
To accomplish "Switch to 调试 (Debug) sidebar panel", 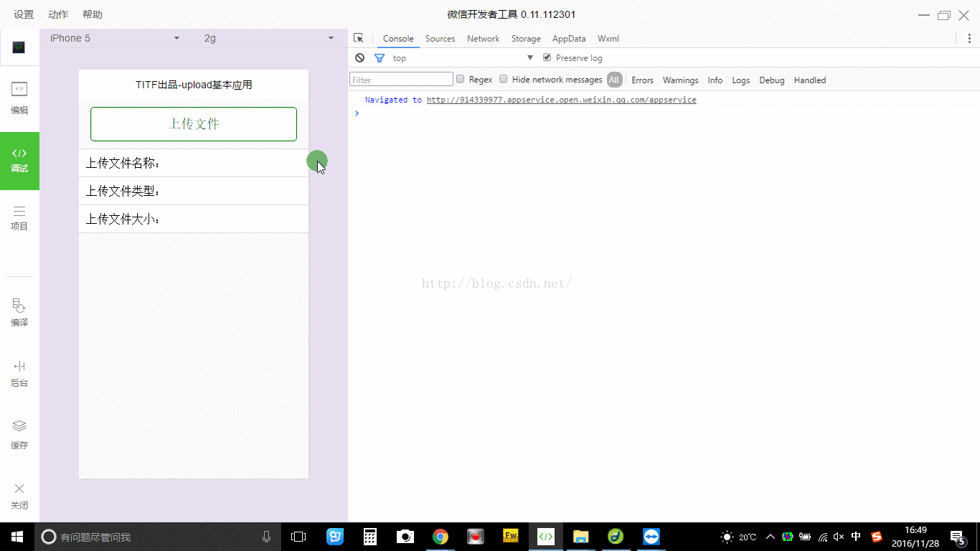I will (19, 161).
